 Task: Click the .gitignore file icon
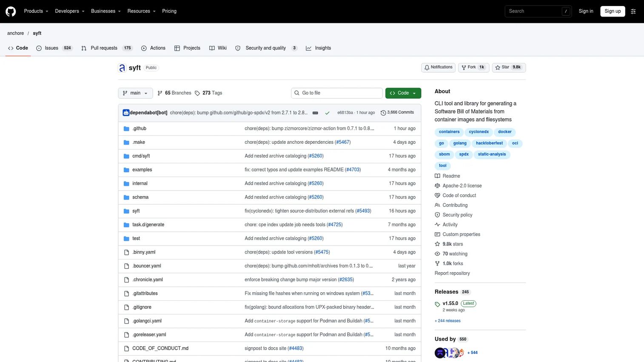[126, 307]
